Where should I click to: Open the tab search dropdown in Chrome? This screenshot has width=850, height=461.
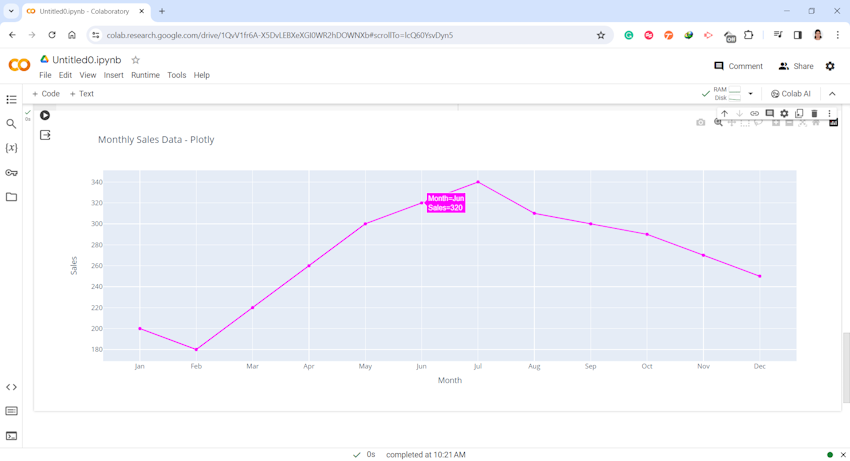(x=11, y=11)
